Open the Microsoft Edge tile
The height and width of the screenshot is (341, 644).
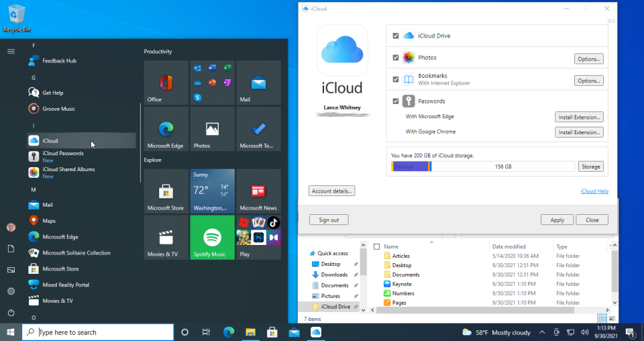[166, 129]
